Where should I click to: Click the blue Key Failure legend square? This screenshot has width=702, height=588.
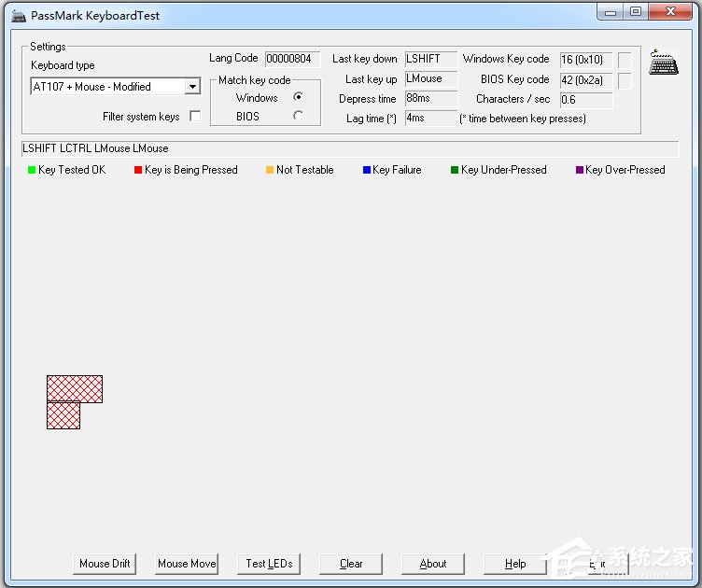tap(367, 170)
